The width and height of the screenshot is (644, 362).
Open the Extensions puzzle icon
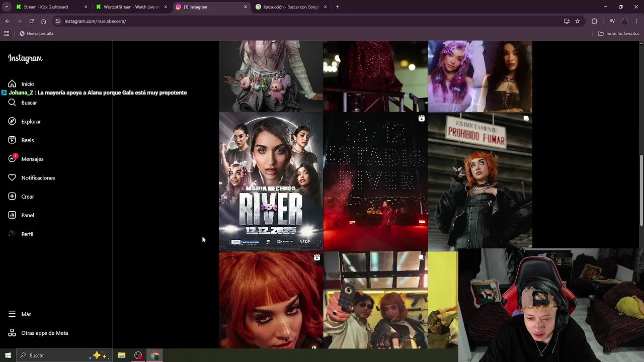point(595,21)
